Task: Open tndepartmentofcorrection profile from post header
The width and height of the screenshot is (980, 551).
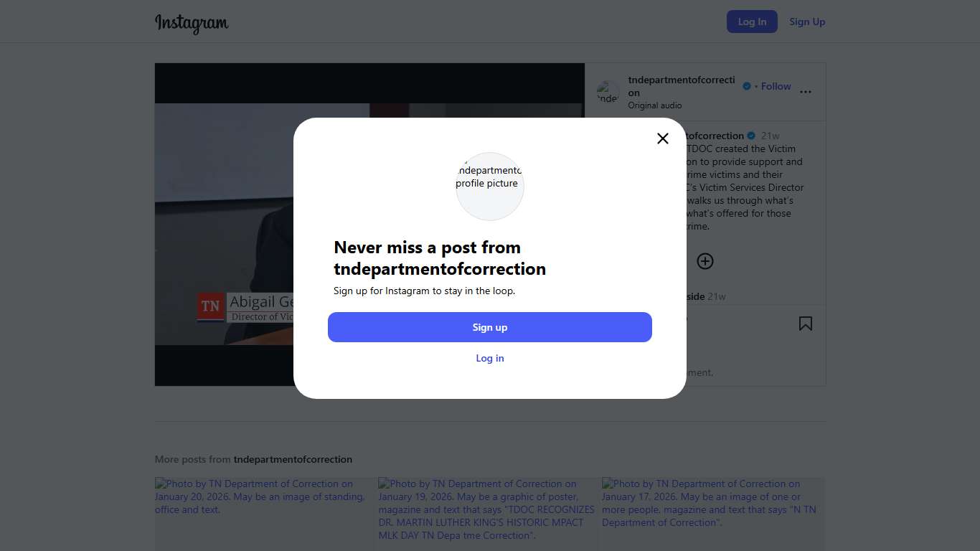Action: point(681,80)
